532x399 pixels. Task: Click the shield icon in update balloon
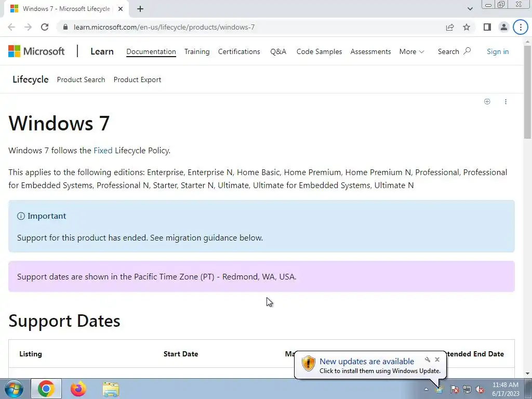coord(309,363)
